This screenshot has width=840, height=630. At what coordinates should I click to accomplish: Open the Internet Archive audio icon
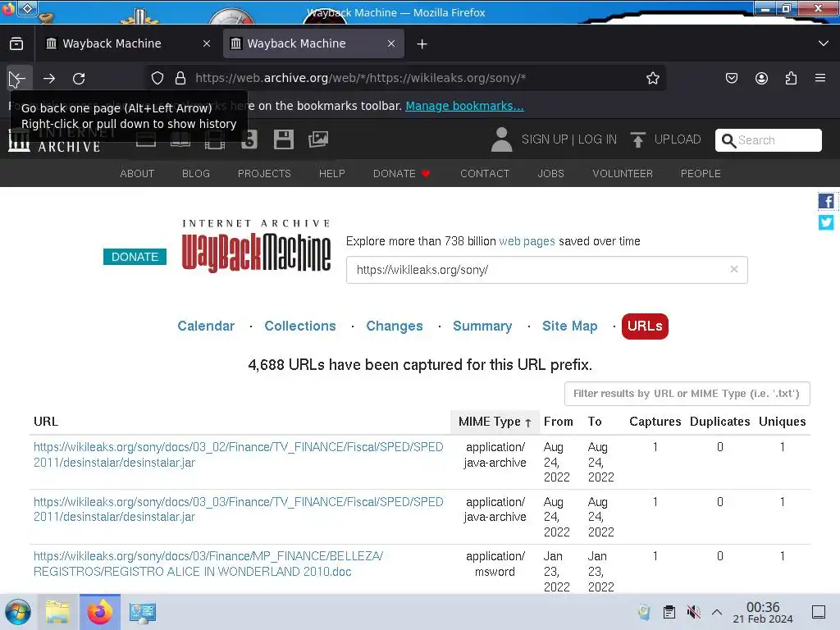point(249,139)
